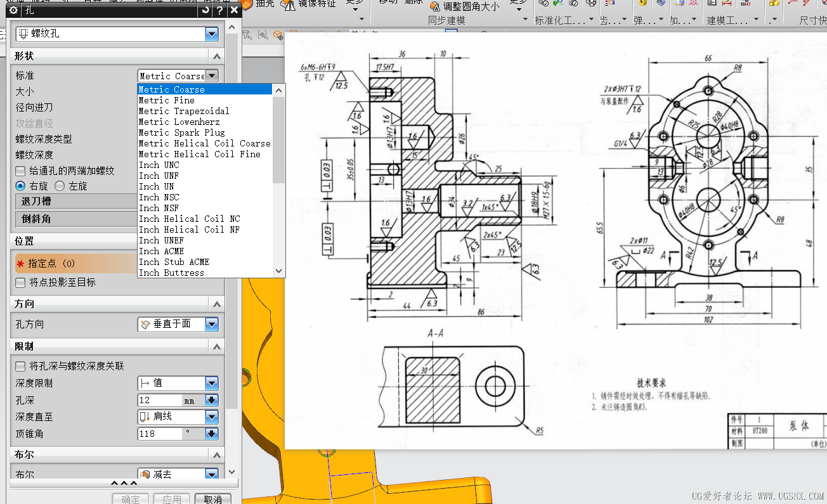Click the OK (确定) button
This screenshot has width=827, height=504.
(131, 500)
